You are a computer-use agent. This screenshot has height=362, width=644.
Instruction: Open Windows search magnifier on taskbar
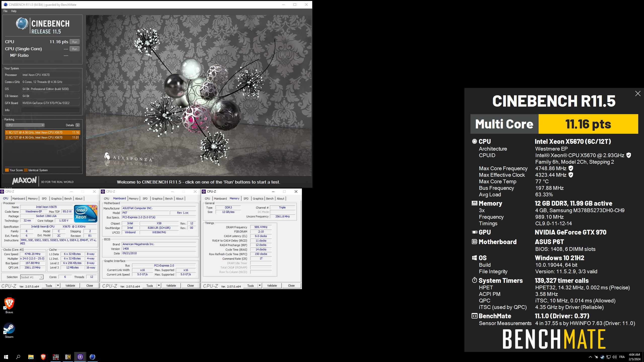pyautogui.click(x=18, y=357)
